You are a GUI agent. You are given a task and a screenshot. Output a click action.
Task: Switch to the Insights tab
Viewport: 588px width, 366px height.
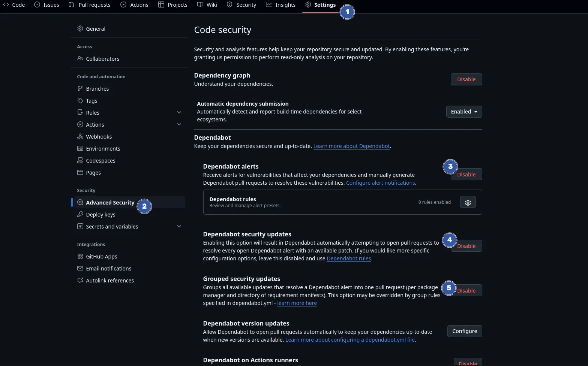point(280,5)
